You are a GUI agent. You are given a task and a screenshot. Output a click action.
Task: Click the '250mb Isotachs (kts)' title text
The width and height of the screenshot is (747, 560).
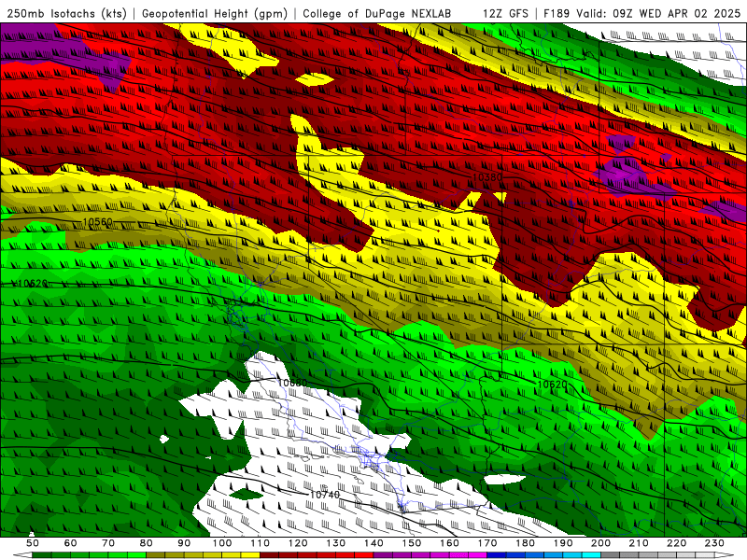67,14
